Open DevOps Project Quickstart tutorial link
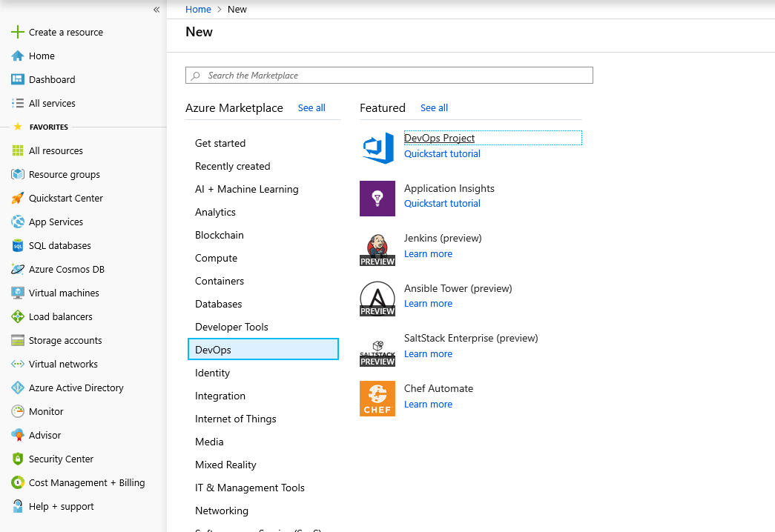The width and height of the screenshot is (775, 532). [442, 153]
